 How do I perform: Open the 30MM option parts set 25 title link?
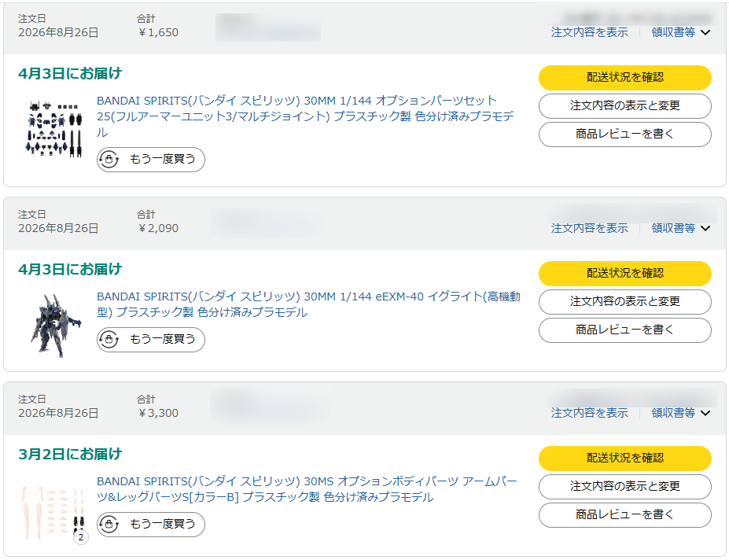[305, 116]
